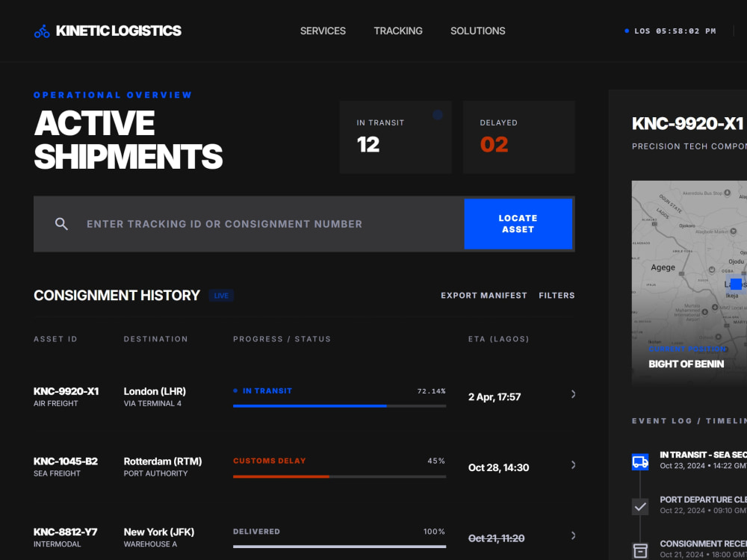Open the Filters option
The width and height of the screenshot is (747, 560).
557,296
